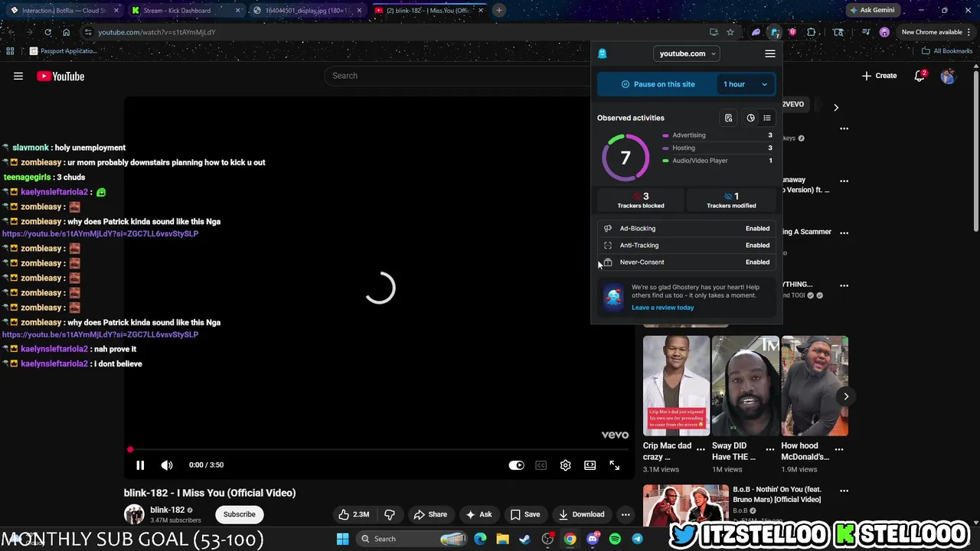Viewport: 980px width, 551px height.
Task: Open the Chrome Extensions puzzle icon
Action: point(811,32)
